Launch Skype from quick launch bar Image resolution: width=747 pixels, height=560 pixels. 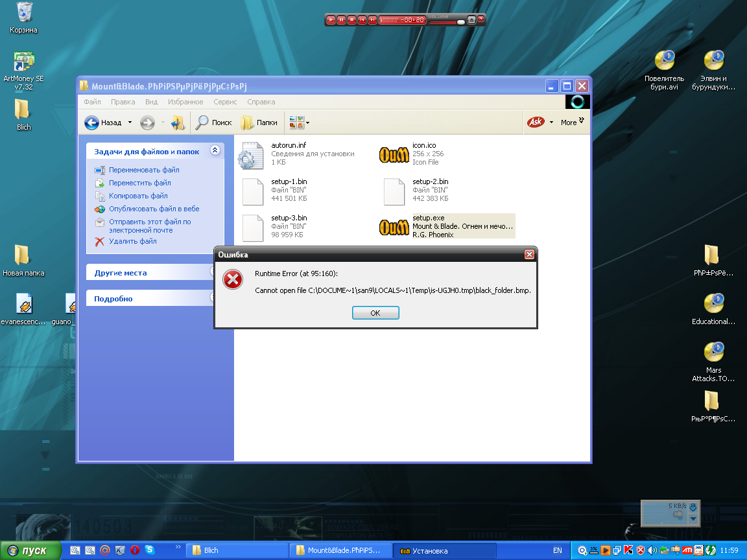point(150,550)
